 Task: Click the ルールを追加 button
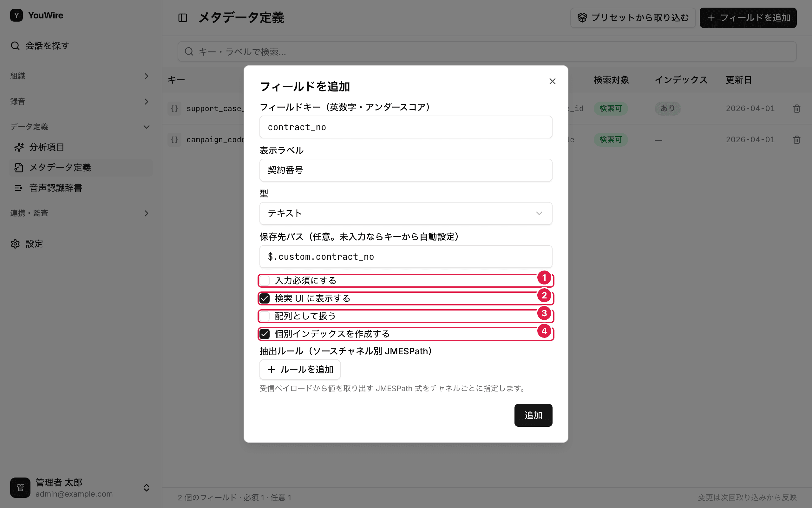point(300,370)
